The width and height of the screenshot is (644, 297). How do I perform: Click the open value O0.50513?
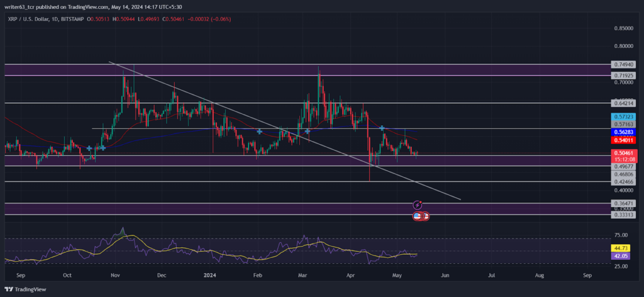click(99, 19)
